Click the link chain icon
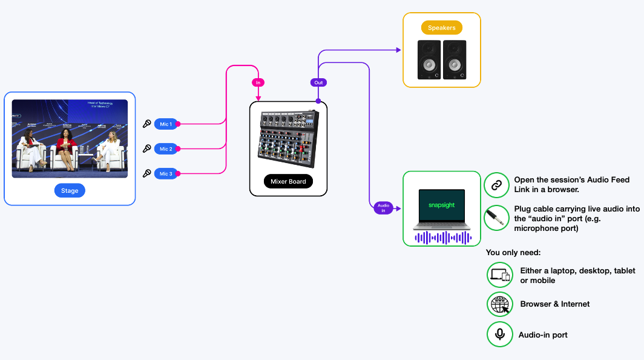Viewport: 644px width, 360px height. pos(497,185)
